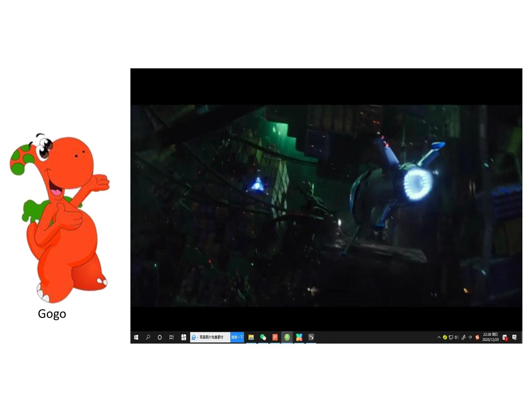Image resolution: width=532 pixels, height=399 pixels.
Task: Open Task View on the taskbar
Action: [171, 337]
